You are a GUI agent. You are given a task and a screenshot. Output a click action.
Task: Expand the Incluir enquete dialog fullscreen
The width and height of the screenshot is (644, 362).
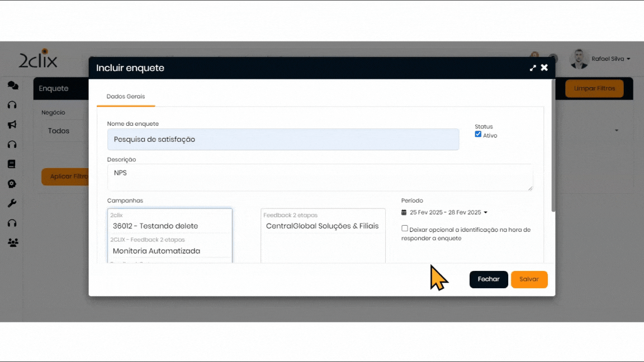tap(533, 68)
